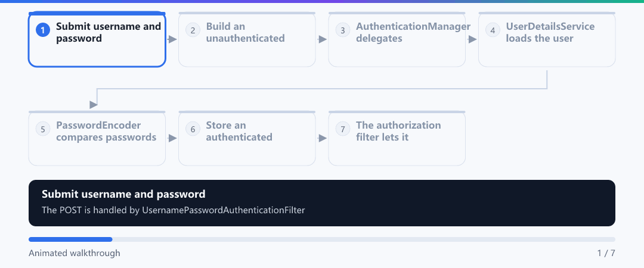
Task: Click the number 2 step badge
Action: pos(193,30)
